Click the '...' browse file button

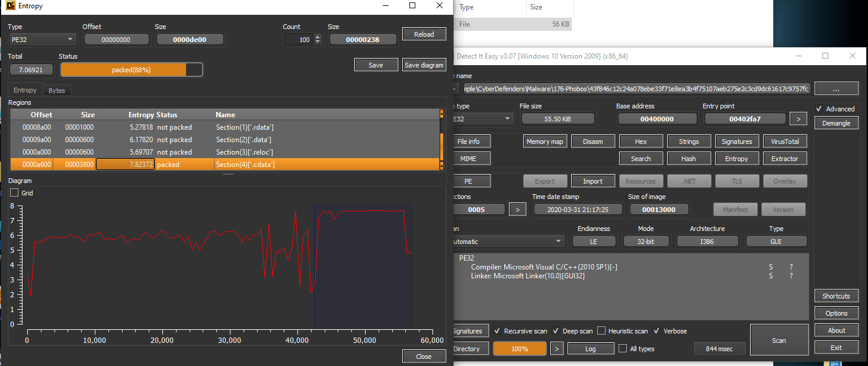click(x=836, y=89)
